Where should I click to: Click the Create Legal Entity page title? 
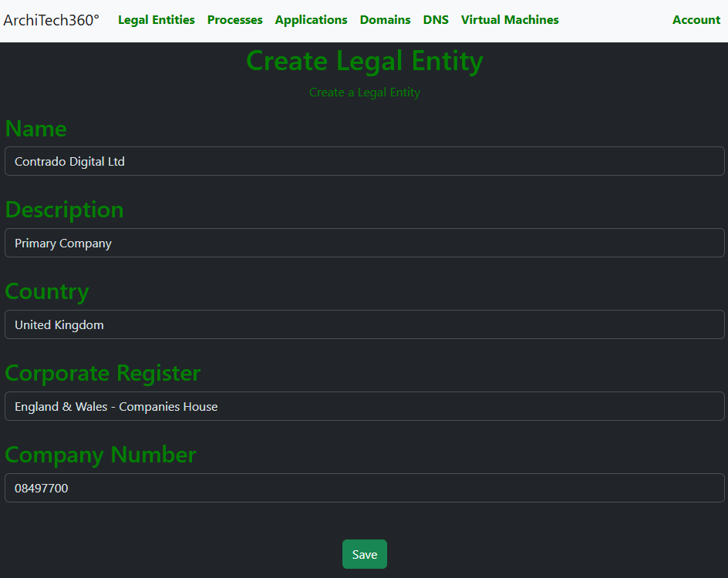coord(364,61)
